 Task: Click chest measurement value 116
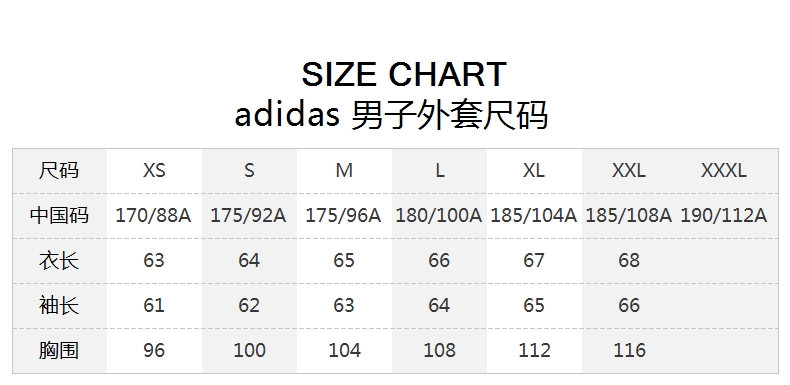(629, 350)
